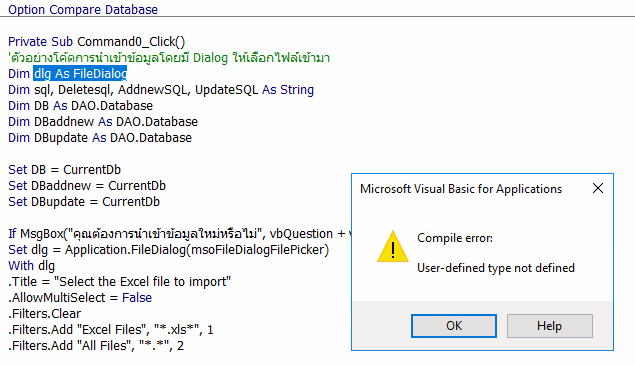Click the highlighted 'dlg As FileDialog' text
The image size is (635, 365).
tap(80, 74)
